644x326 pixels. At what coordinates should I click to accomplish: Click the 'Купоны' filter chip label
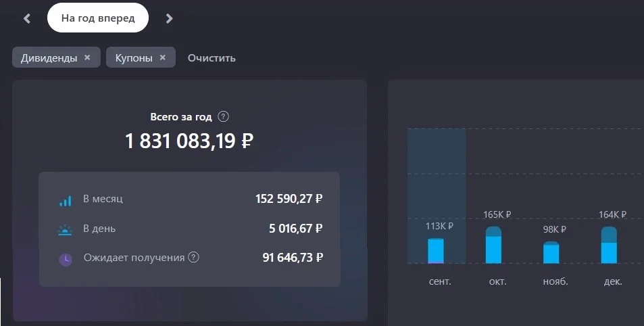(x=134, y=58)
